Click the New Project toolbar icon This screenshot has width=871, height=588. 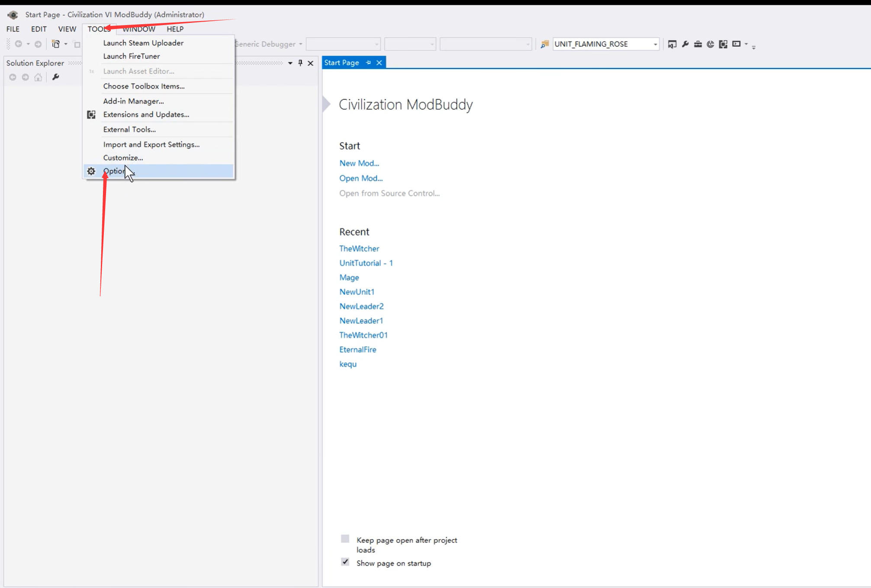tap(56, 44)
